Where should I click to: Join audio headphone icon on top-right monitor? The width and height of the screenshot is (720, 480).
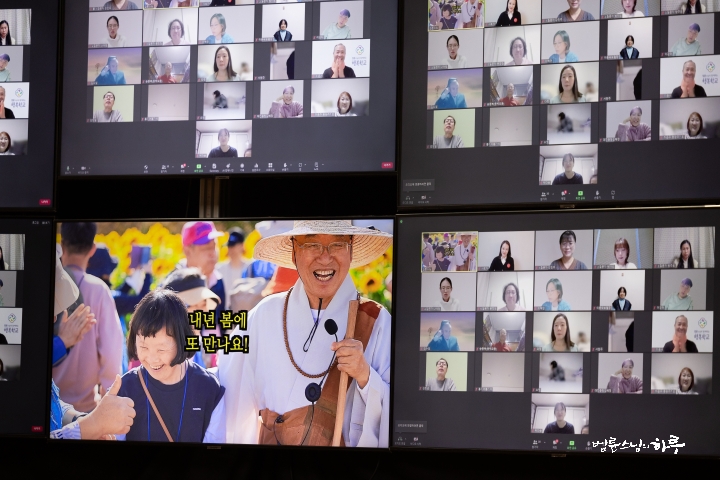click(407, 198)
